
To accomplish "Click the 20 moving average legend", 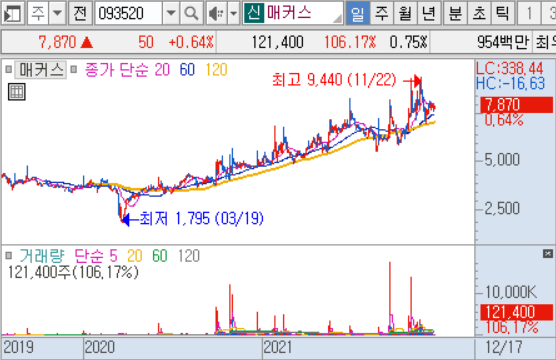I will [x=162, y=70].
